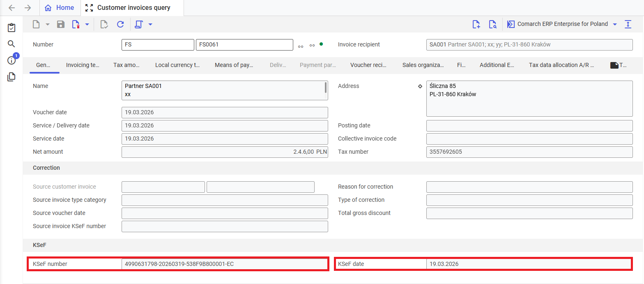This screenshot has height=284, width=644.
Task: Open the Comarch ERP Enterprise for Poland dropdown
Action: [x=615, y=24]
